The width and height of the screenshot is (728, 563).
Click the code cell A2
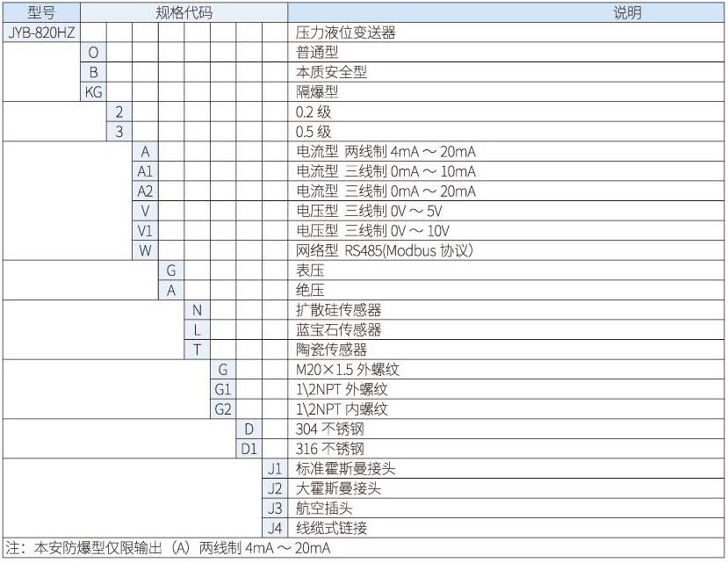[145, 191]
